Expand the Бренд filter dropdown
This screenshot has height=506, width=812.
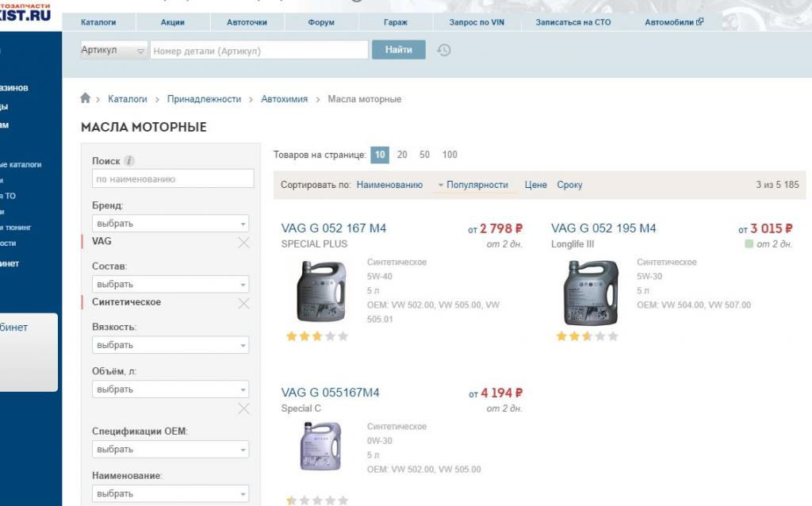click(x=170, y=224)
